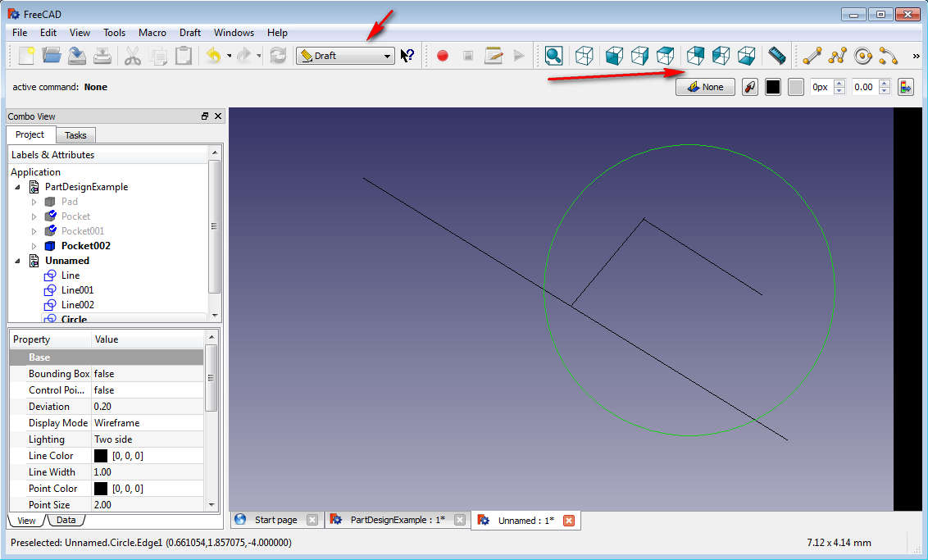Expand the Pocket tree node
The image size is (928, 560).
[x=34, y=216]
